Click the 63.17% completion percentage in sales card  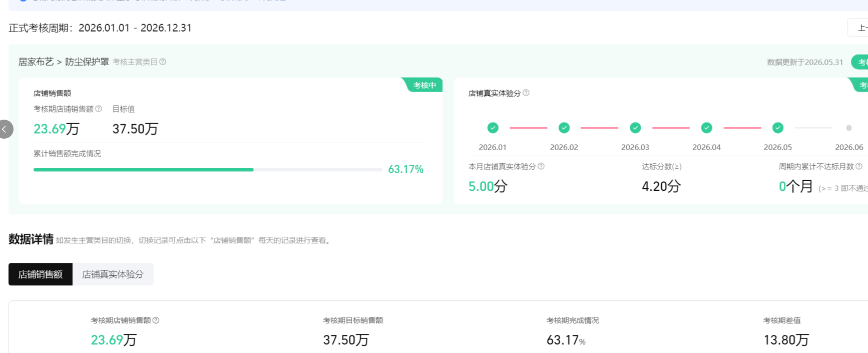(406, 169)
